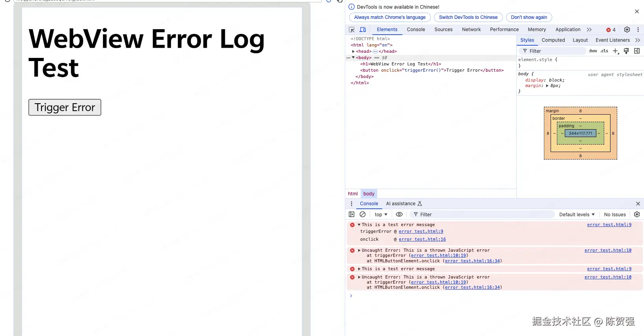Click Switch DevTools to Chinese button
This screenshot has width=644, height=336.
(468, 17)
